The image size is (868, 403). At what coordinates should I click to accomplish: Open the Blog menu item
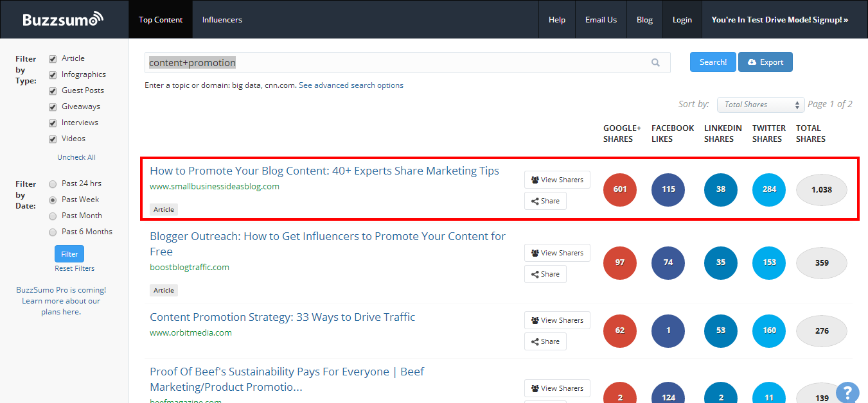[x=644, y=19]
